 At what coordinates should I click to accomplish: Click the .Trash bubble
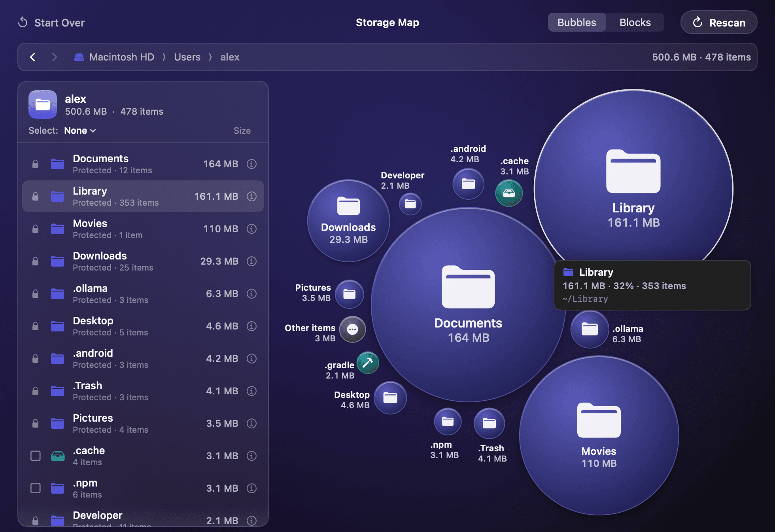(489, 424)
